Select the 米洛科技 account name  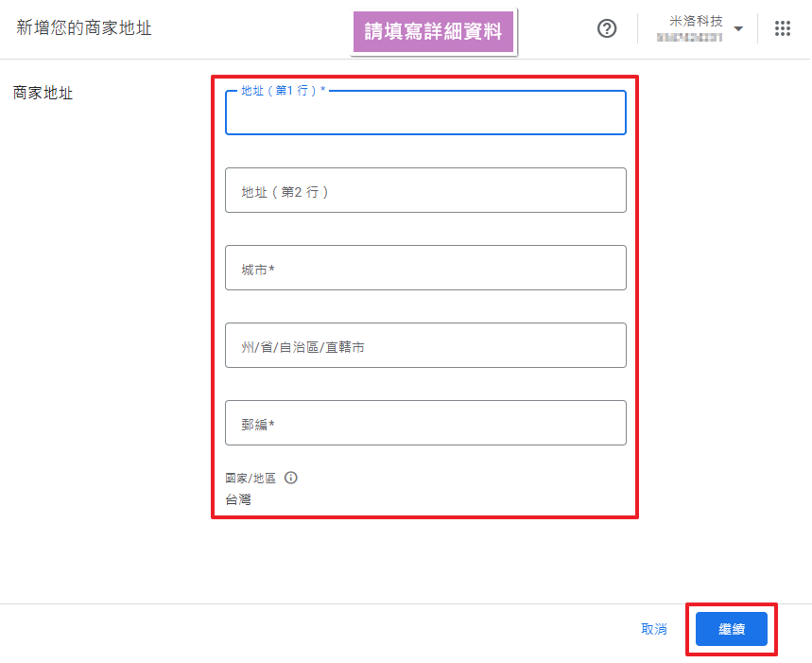tap(696, 21)
